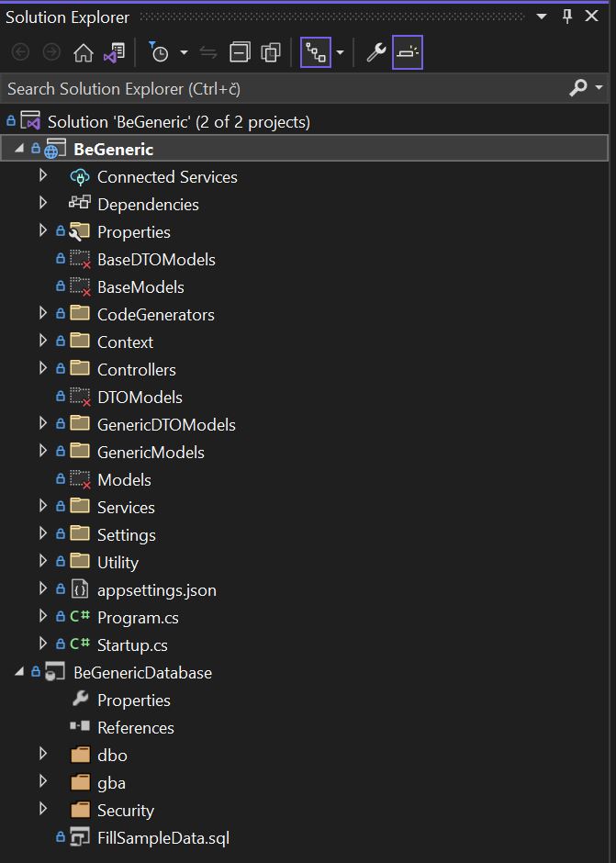Expand the Services folder

43,507
